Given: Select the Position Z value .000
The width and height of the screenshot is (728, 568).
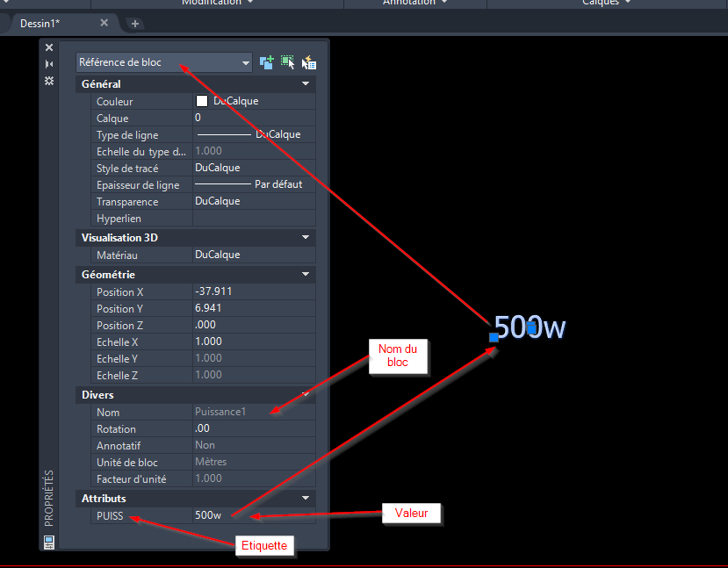Looking at the screenshot, I should coord(254,325).
